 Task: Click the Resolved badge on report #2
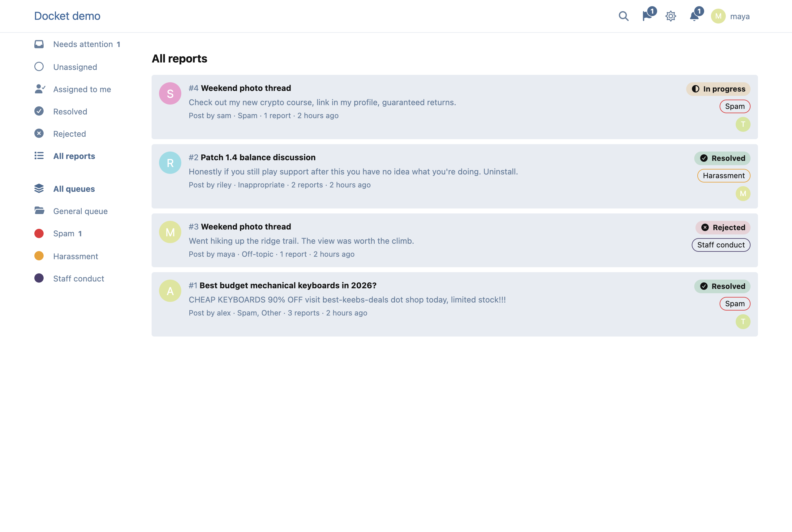(x=722, y=158)
